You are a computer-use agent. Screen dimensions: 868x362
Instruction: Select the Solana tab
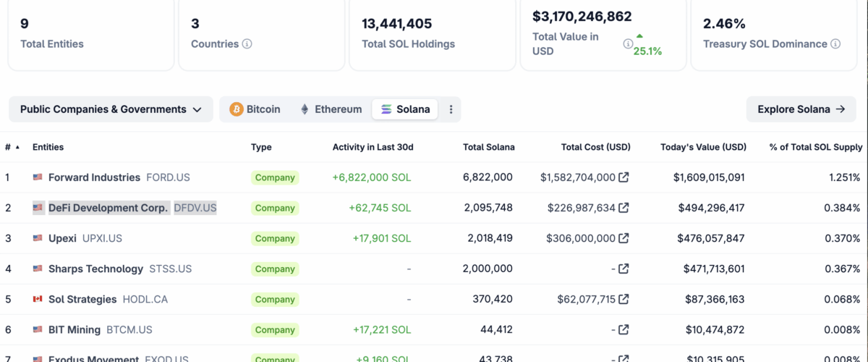[x=405, y=109]
